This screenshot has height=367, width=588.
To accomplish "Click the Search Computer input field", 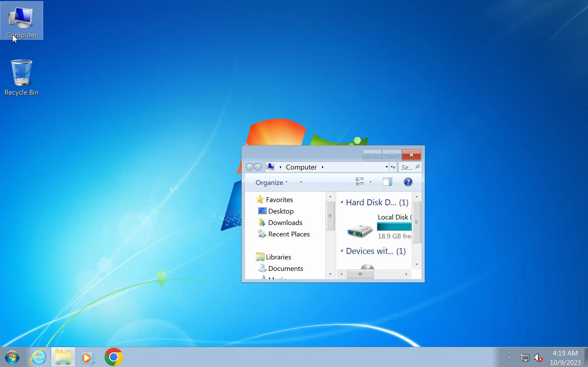I will 407,167.
